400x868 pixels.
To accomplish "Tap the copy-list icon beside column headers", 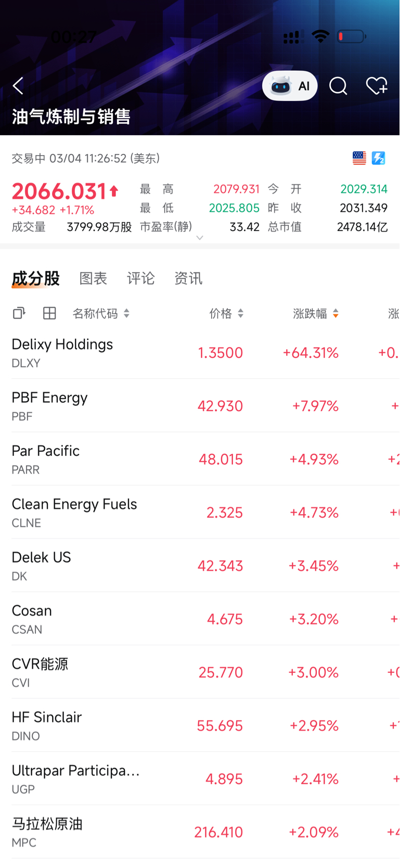I will 19,313.
